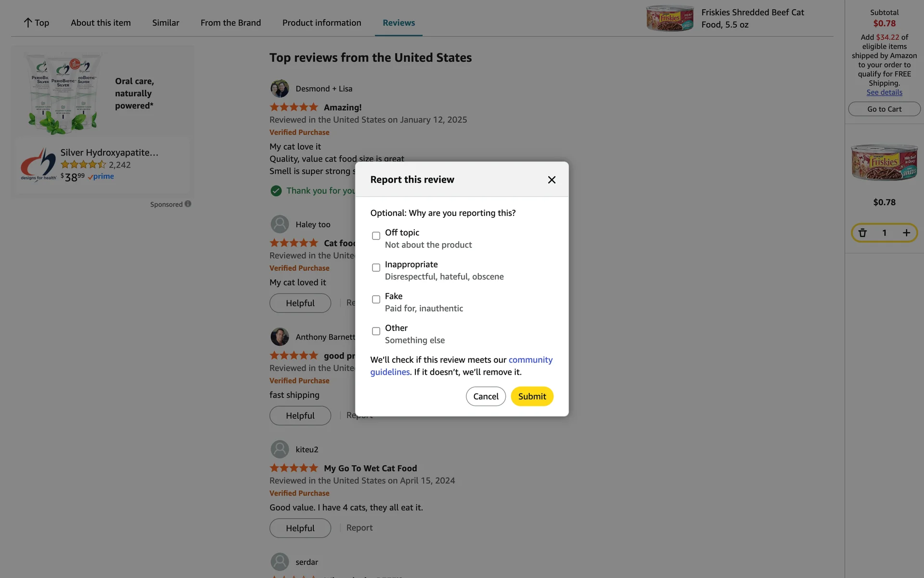Select the Other reason checkbox
The height and width of the screenshot is (578, 924).
[376, 331]
